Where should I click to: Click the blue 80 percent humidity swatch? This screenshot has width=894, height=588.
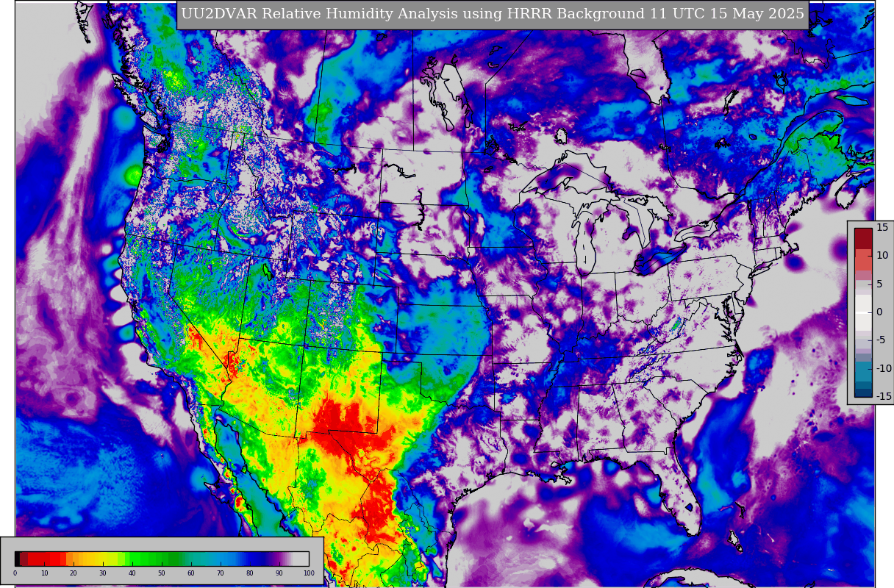(250, 559)
